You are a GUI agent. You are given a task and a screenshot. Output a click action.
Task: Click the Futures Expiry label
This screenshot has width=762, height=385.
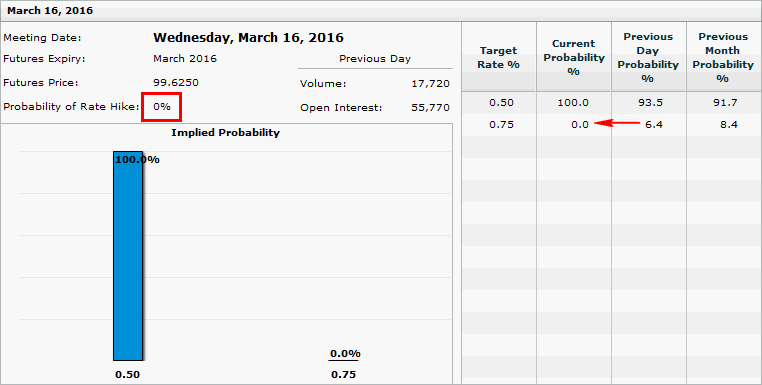point(44,59)
